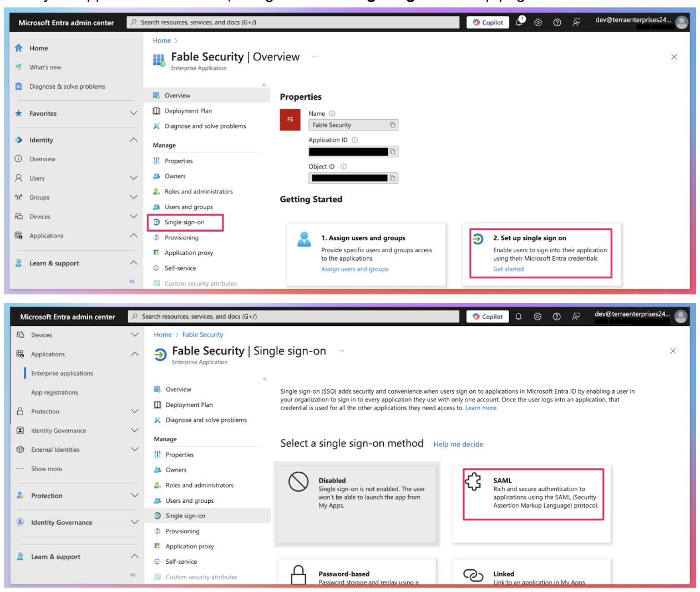
Task: Click help question mark in Overview page header
Action: [557, 22]
